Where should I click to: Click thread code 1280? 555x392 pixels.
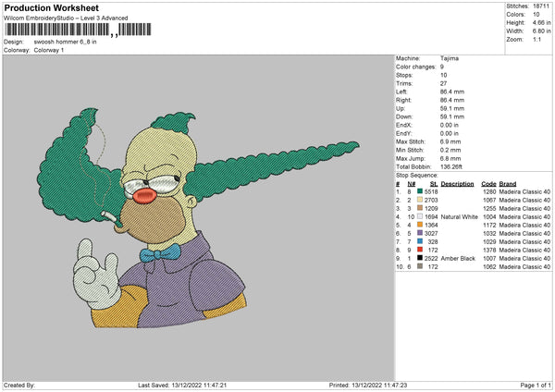[489, 191]
